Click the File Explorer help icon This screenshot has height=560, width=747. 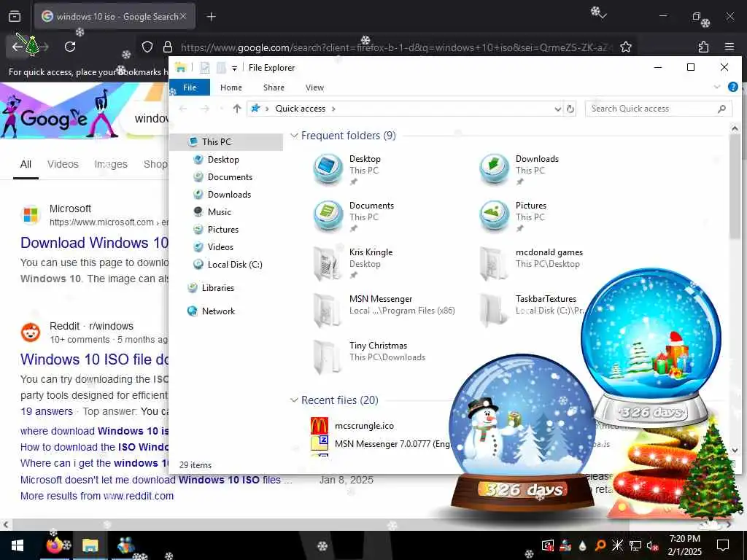[732, 87]
